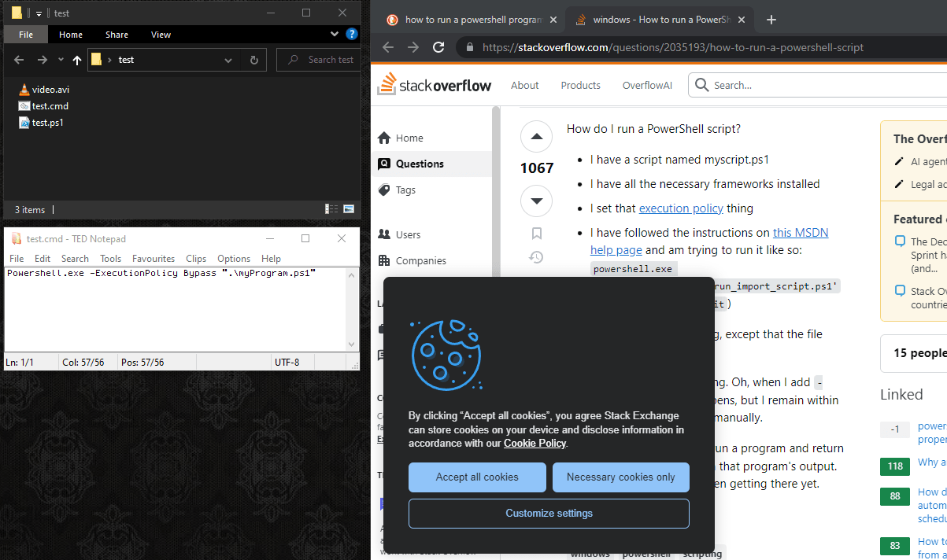
Task: Open the Favourites menu in TED Notepad
Action: tap(154, 259)
